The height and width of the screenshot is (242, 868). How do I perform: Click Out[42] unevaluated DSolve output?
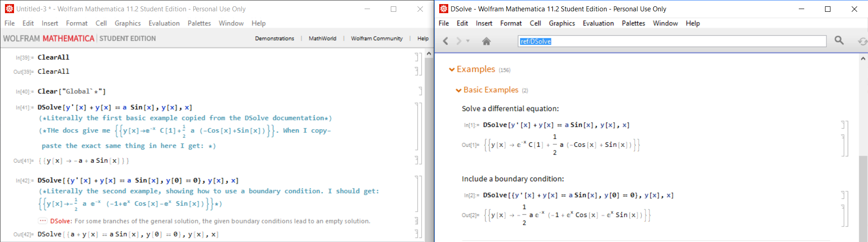click(x=128, y=234)
